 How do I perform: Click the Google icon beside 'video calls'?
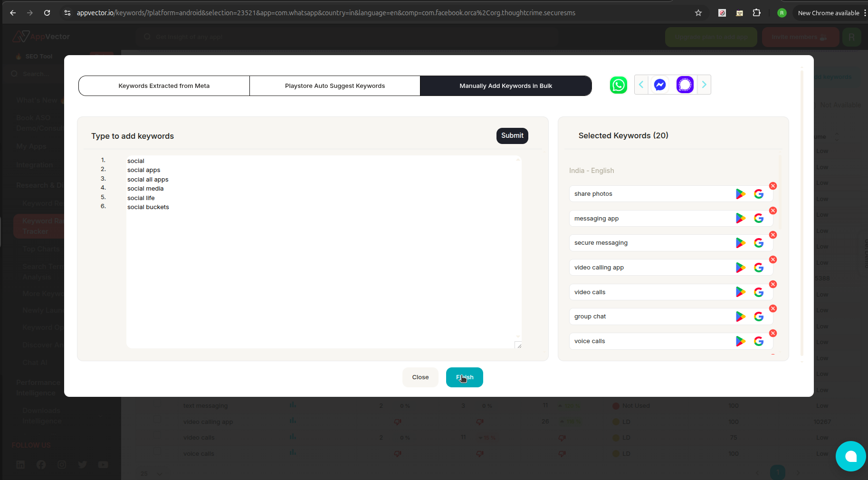coord(758,292)
